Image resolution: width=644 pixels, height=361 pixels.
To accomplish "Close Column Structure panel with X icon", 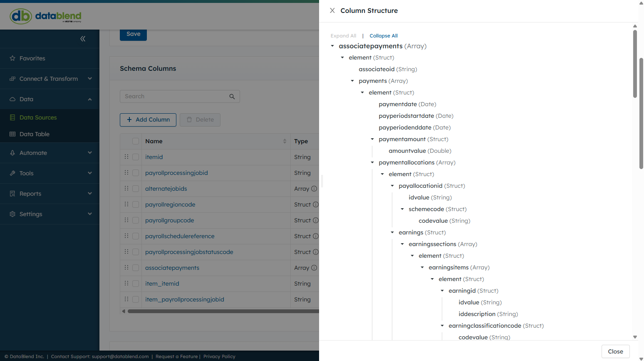I will (x=332, y=11).
